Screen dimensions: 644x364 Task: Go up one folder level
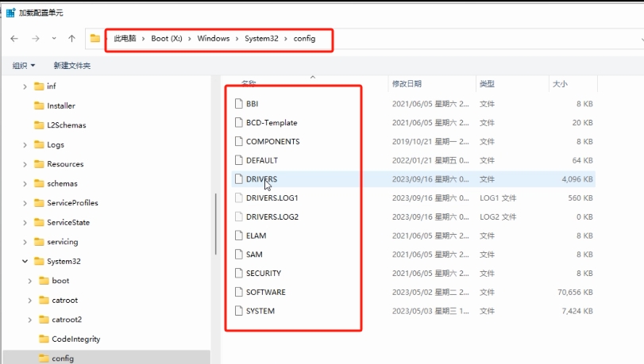point(72,39)
